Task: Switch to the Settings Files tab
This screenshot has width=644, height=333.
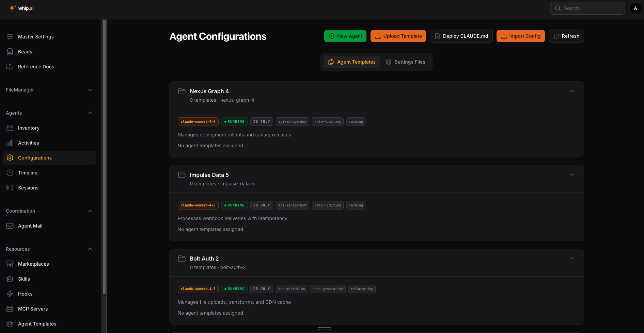Action: [405, 62]
